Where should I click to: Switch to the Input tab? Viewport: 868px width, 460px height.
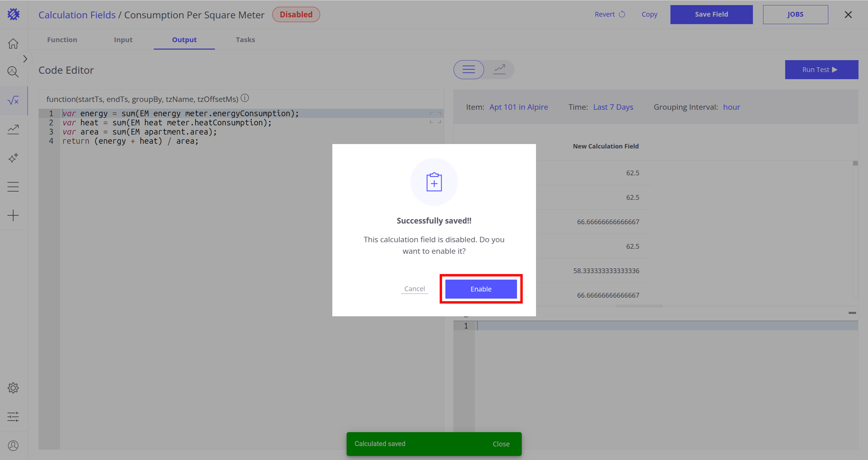(x=123, y=40)
